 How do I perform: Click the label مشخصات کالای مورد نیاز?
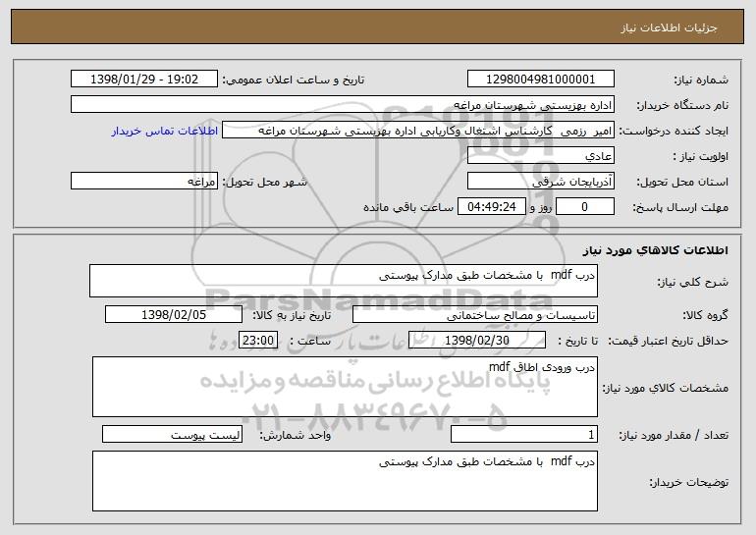point(666,388)
